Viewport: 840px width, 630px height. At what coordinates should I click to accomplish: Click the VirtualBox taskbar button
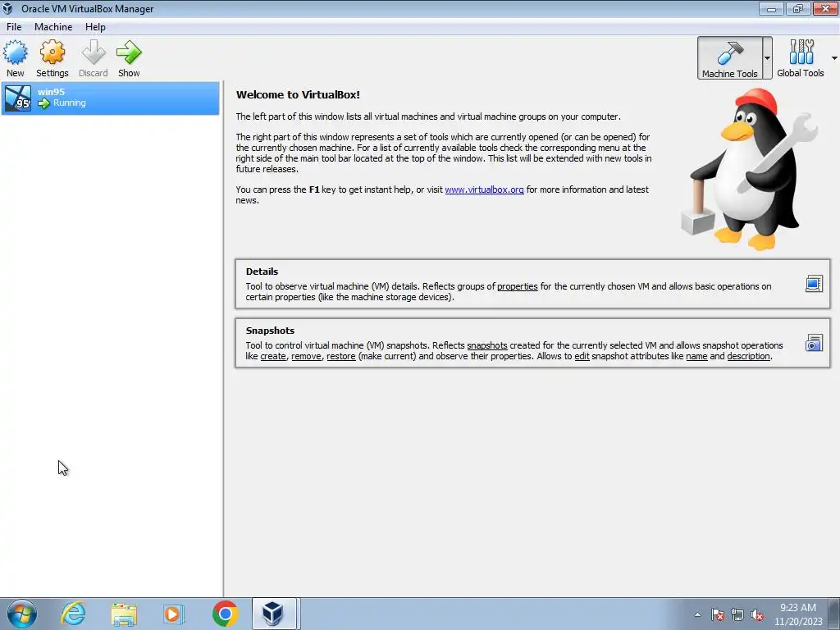[x=274, y=614]
